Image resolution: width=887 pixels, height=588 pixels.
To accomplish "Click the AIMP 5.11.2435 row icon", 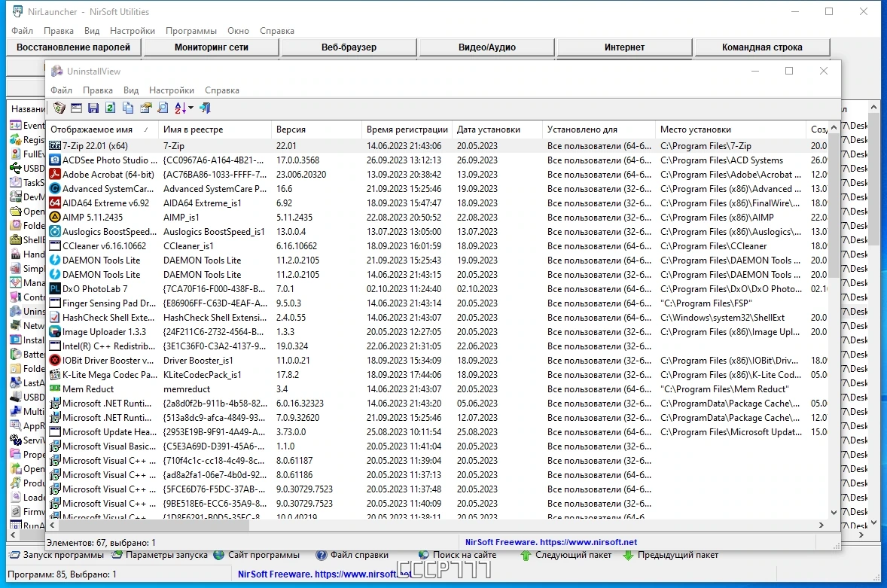I will pos(55,217).
